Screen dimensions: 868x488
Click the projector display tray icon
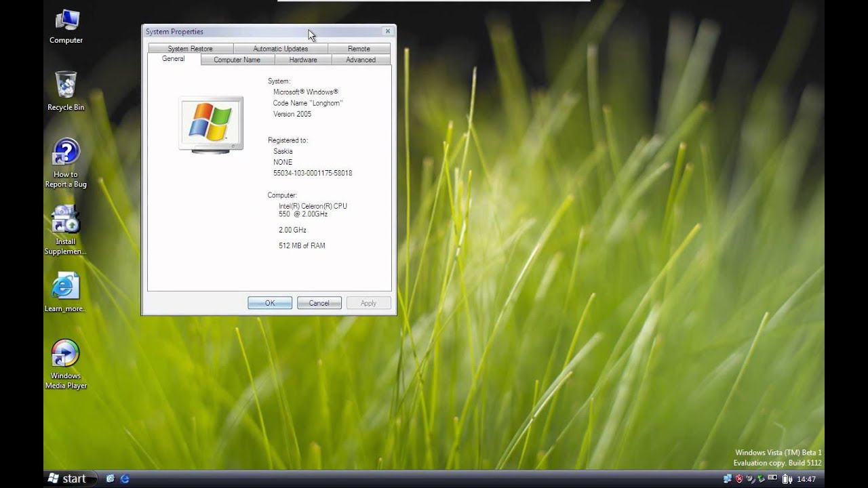coord(772,477)
